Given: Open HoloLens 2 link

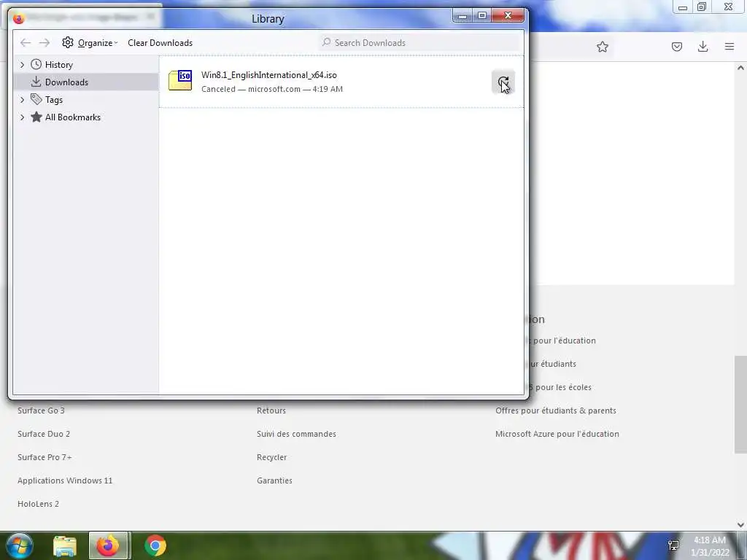Looking at the screenshot, I should pos(38,504).
